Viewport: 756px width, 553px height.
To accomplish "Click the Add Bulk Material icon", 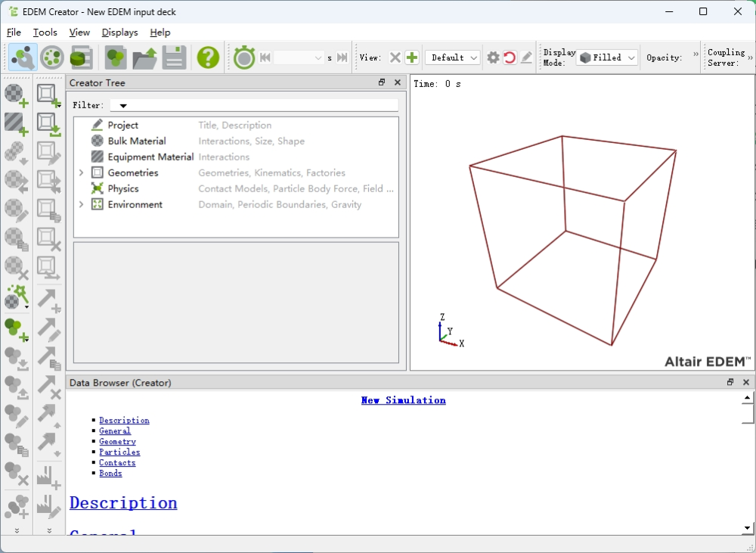I will (17, 95).
